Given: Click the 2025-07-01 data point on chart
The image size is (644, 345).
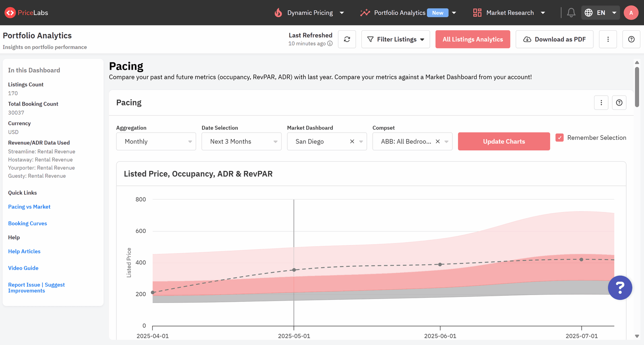Looking at the screenshot, I should coord(582,260).
